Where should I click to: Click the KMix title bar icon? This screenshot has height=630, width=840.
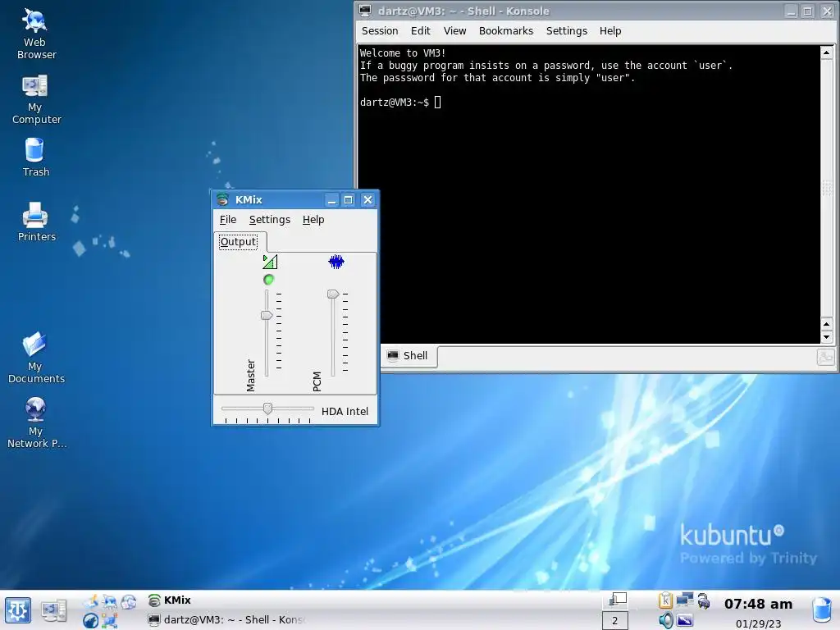(x=222, y=200)
